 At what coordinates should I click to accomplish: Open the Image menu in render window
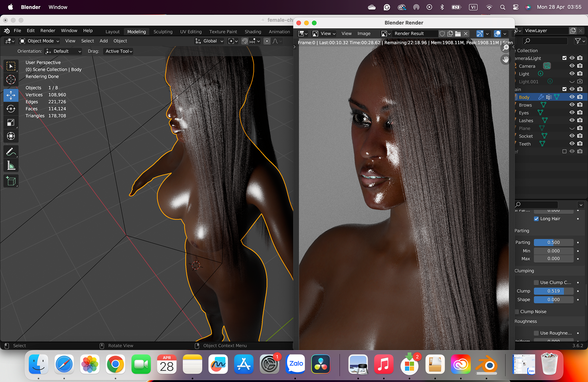pyautogui.click(x=364, y=33)
